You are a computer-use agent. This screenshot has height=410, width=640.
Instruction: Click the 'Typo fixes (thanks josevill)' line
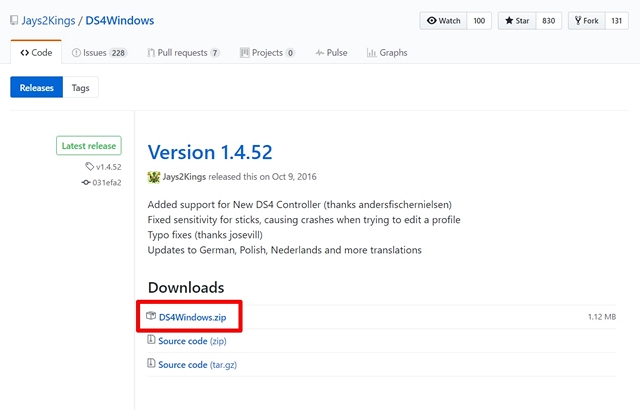click(205, 235)
